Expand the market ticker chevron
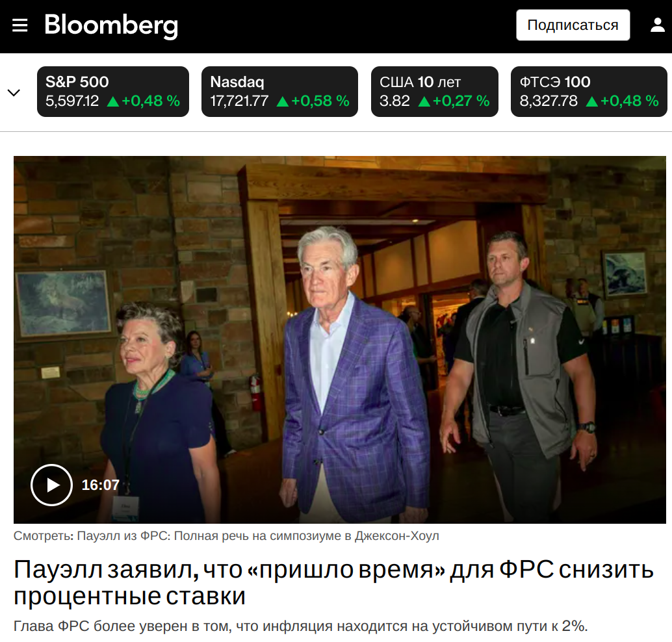 click(14, 92)
